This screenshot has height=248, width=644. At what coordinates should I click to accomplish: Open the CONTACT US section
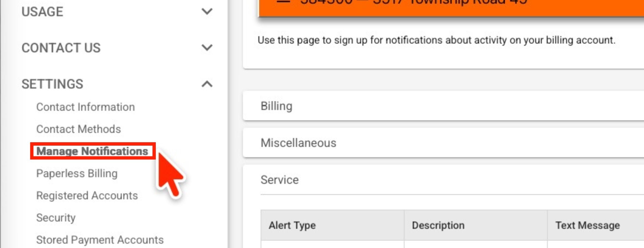61,48
